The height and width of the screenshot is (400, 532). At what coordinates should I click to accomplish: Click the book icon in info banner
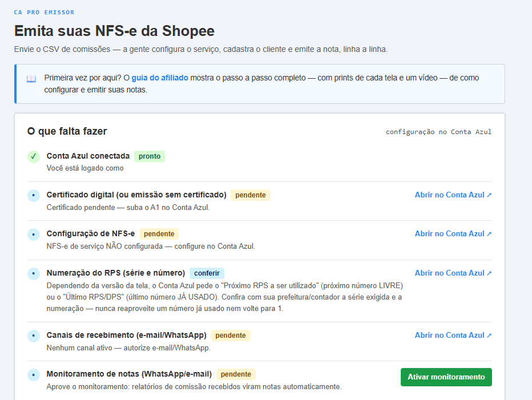pos(31,79)
